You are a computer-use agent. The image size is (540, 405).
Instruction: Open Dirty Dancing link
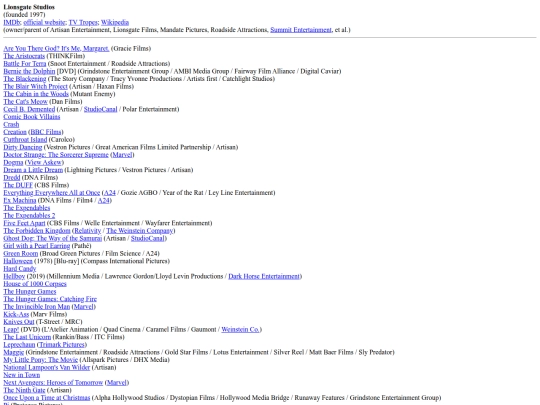23,147
